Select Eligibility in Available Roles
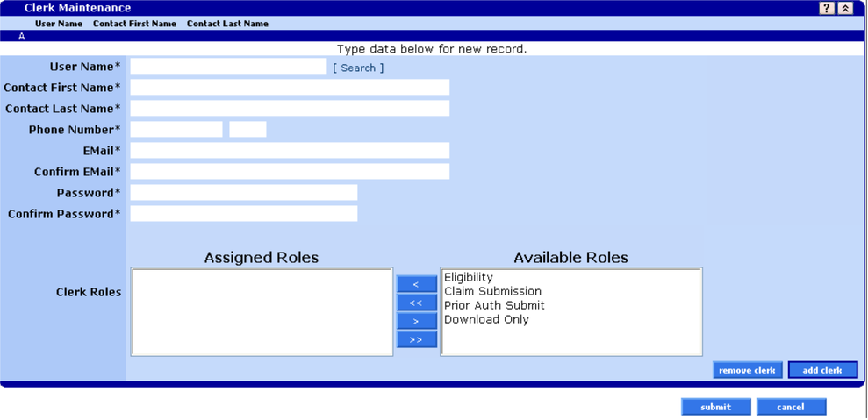 tap(469, 277)
